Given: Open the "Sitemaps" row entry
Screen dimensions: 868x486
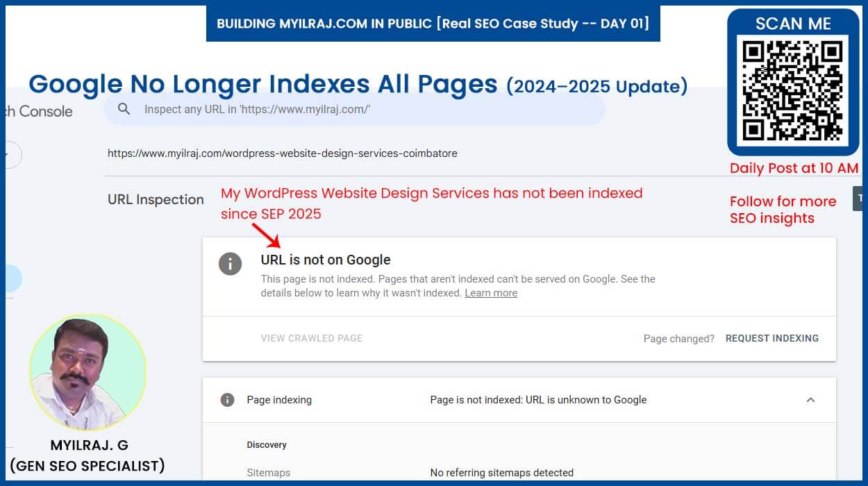Looking at the screenshot, I should 269,473.
